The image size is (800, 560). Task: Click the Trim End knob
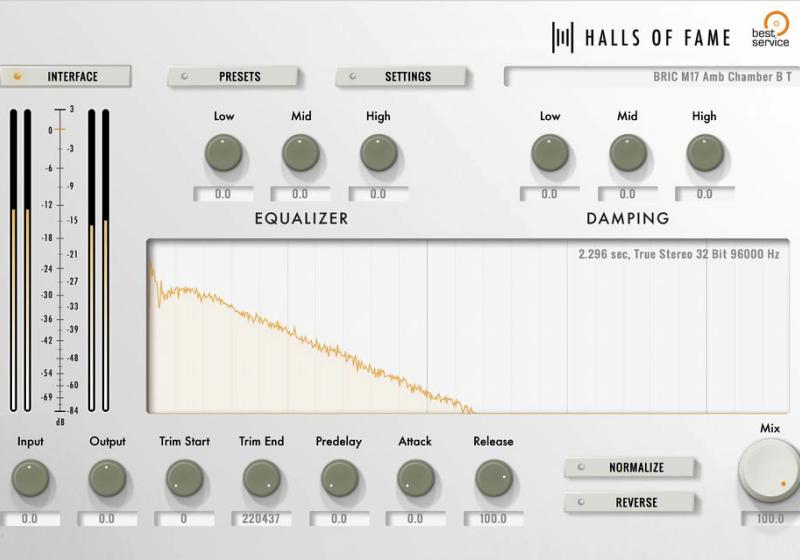(262, 478)
